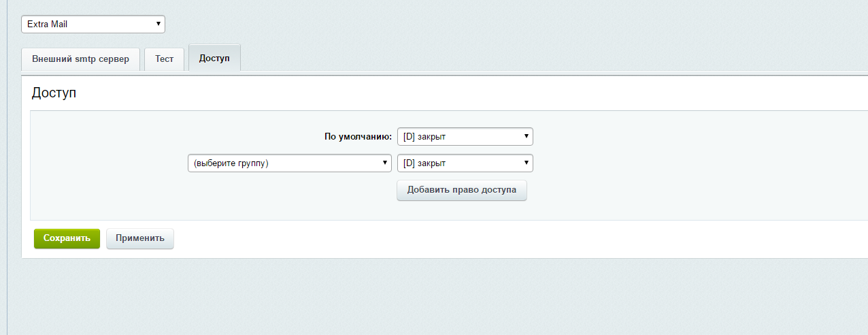
Task: Save settings with the green Сохранить button
Action: click(67, 239)
